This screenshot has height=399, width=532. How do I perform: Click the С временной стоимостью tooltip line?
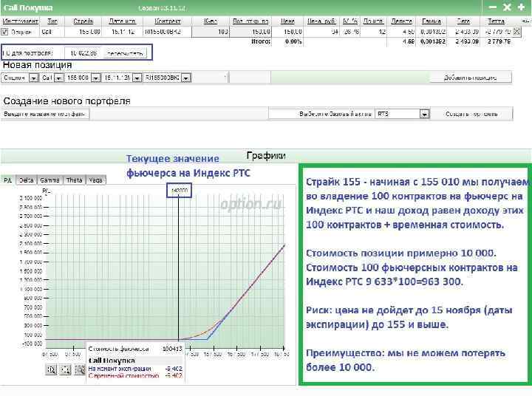click(x=135, y=375)
